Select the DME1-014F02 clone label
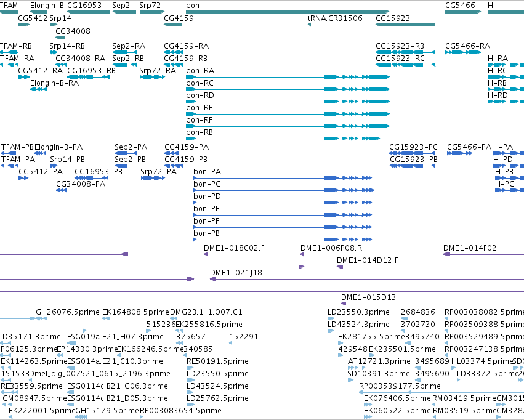 point(470,248)
